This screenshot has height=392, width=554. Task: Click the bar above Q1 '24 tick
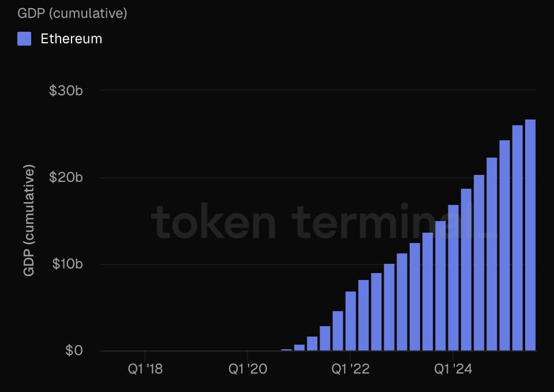454,278
